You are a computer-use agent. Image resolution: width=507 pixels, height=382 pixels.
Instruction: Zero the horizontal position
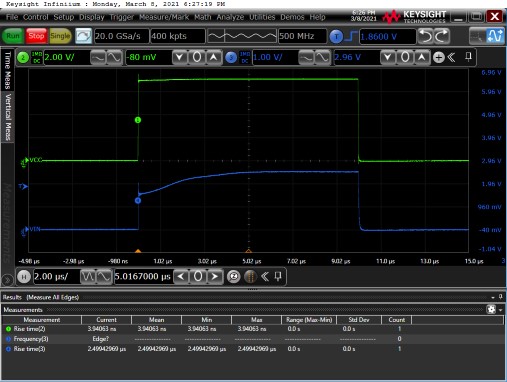(198, 277)
